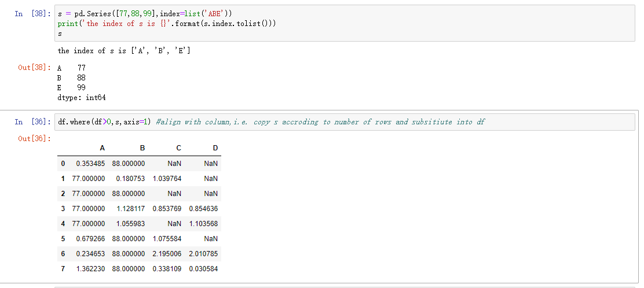Click cell value 0.338109 in row 7

[167, 269]
